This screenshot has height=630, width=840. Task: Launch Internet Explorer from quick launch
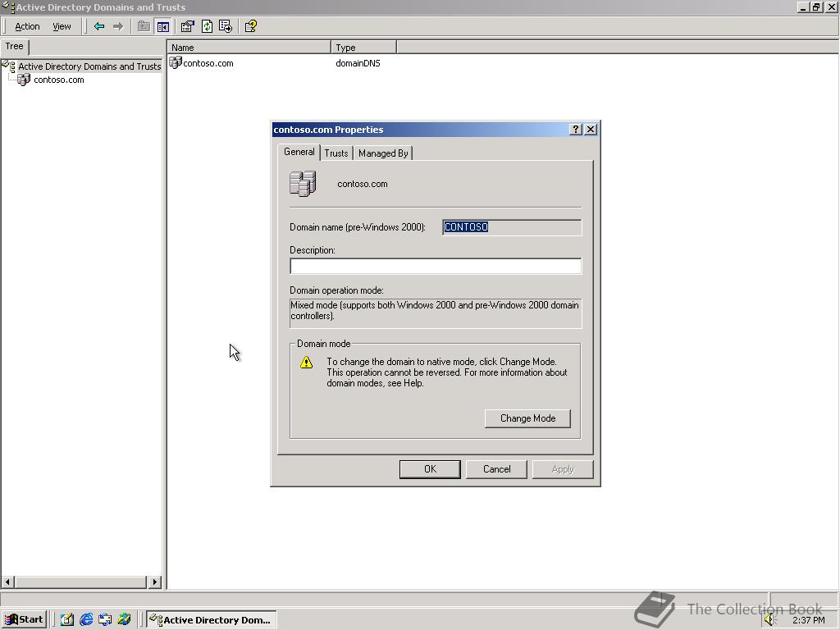pos(86,620)
